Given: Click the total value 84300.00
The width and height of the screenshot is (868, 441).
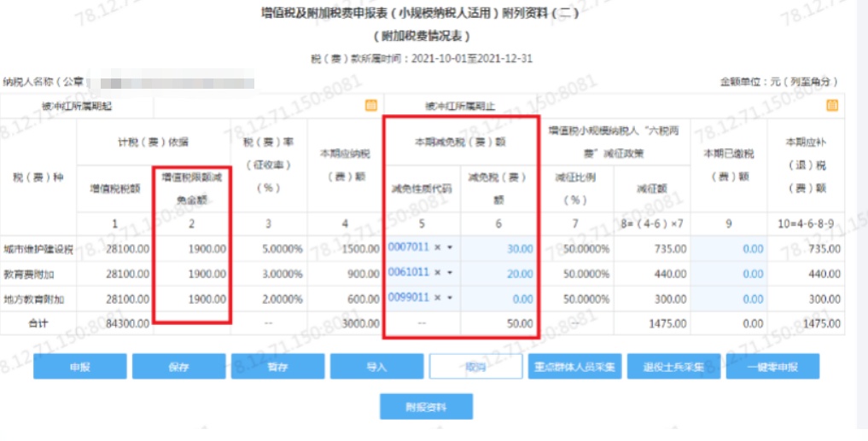Looking at the screenshot, I should 128,323.
